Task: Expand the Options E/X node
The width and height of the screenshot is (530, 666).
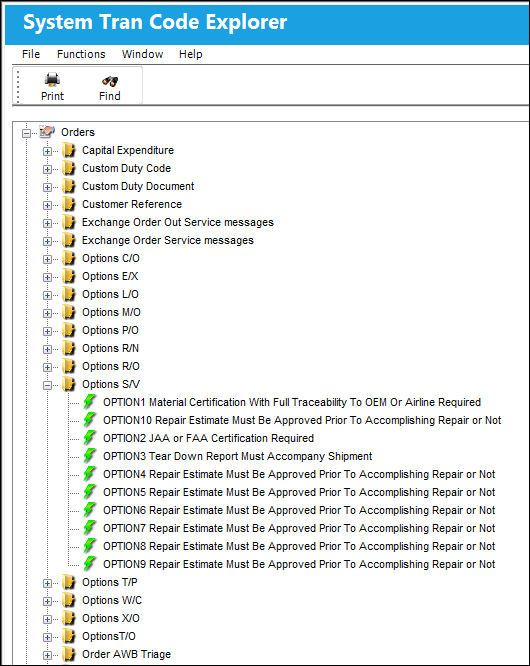Action: point(48,277)
